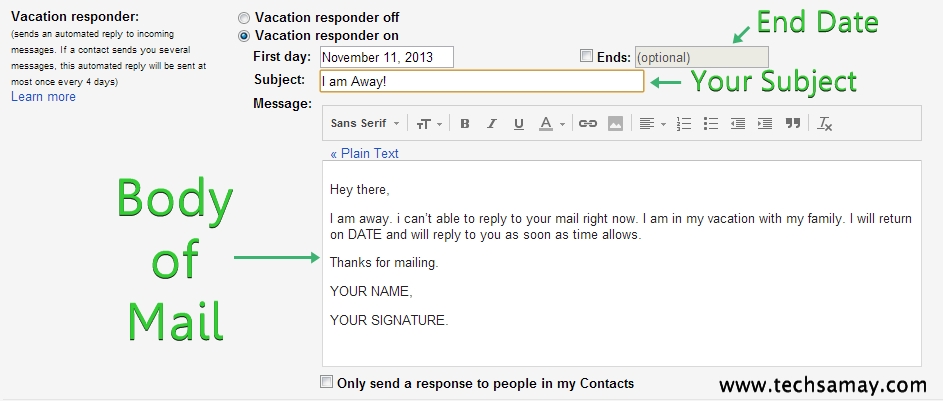Viewport: 943px width, 401px height.
Task: Remove formatting from selected text
Action: click(825, 124)
